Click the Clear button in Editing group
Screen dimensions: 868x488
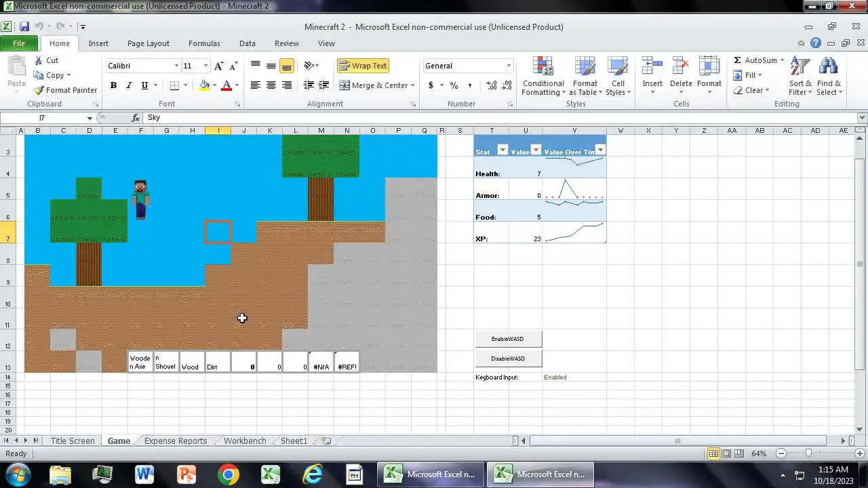tap(751, 90)
